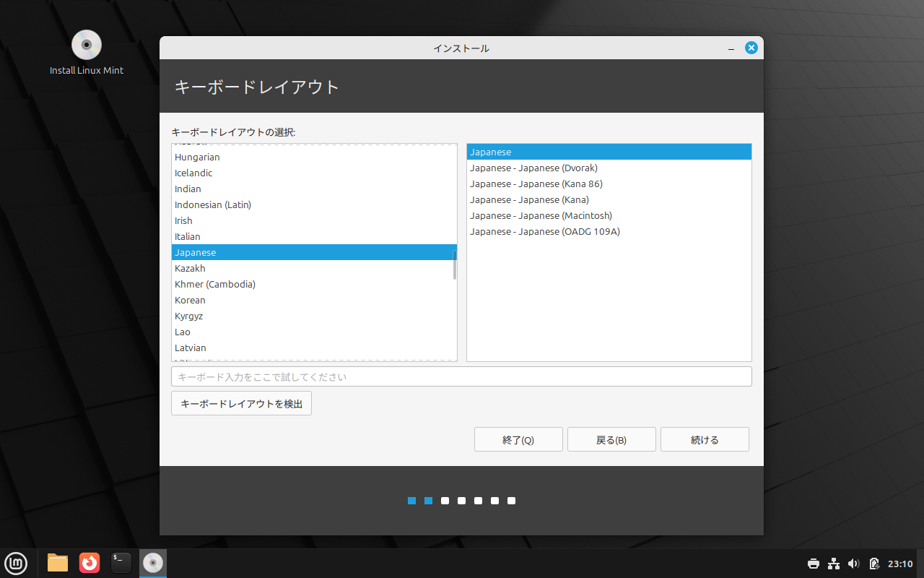Image resolution: width=924 pixels, height=578 pixels.
Task: Launch the file manager from the taskbar
Action: (58, 563)
